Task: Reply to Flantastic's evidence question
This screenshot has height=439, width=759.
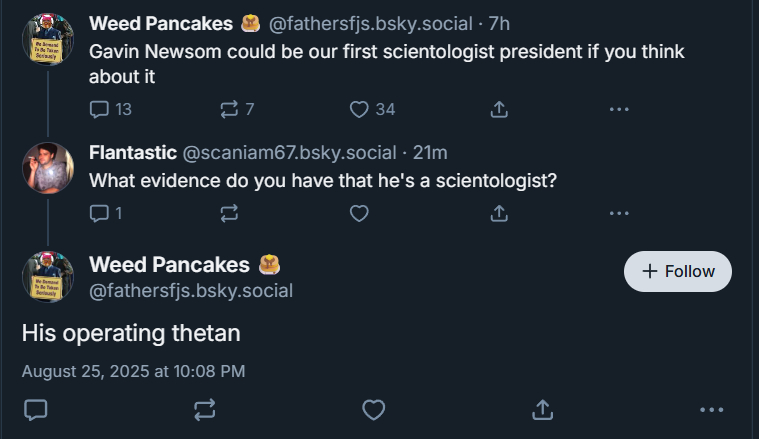Action: tap(99, 212)
